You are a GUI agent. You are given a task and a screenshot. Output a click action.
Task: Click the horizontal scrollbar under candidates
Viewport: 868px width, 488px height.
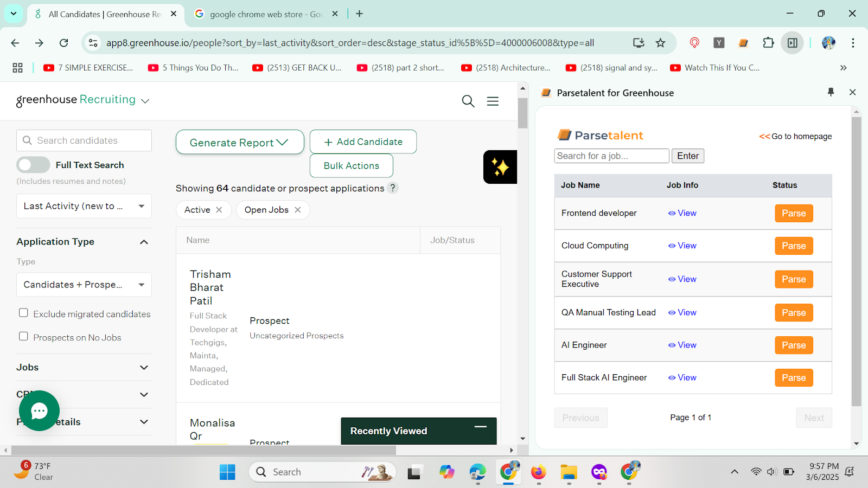point(203,450)
